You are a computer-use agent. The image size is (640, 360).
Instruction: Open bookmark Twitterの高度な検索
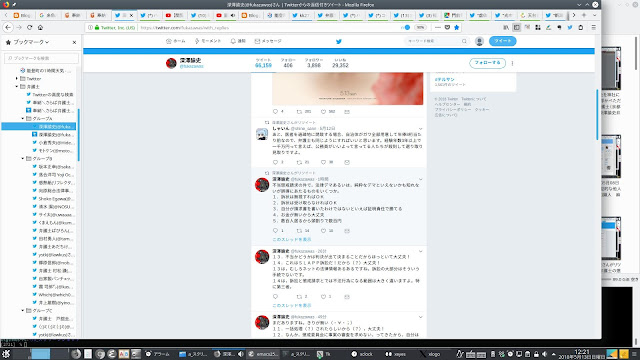click(x=50, y=95)
